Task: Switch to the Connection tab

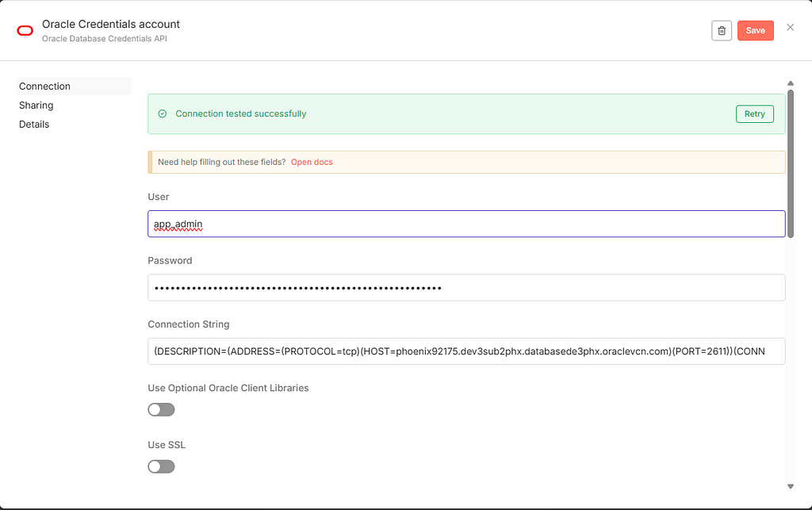Action: click(x=74, y=86)
